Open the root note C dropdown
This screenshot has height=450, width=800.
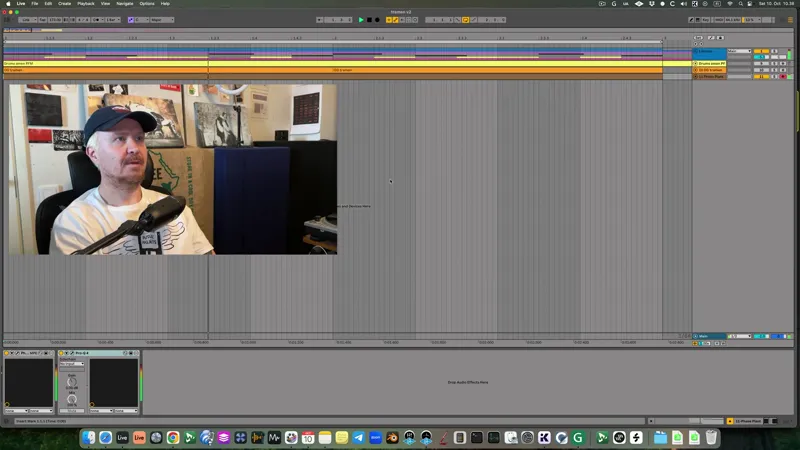(142, 20)
